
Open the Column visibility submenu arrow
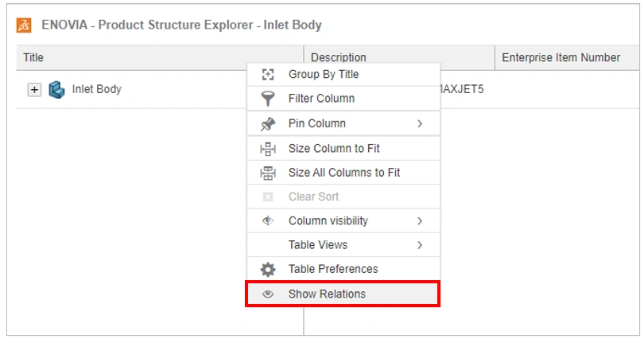(420, 221)
